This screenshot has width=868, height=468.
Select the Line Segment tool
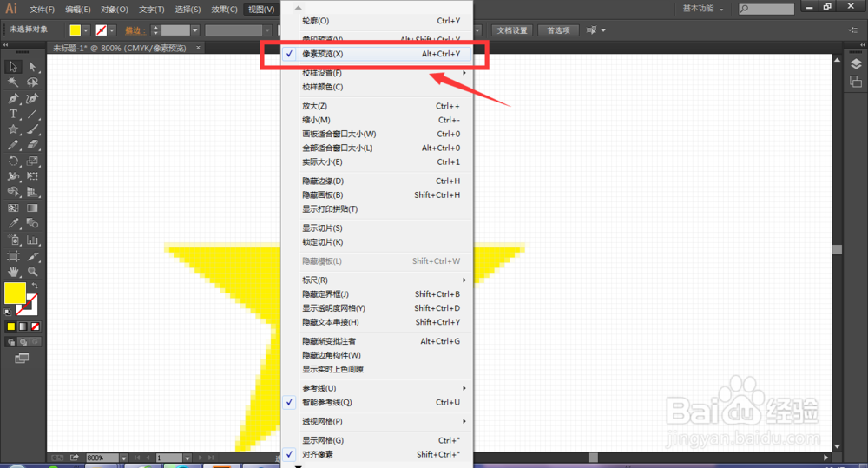[x=33, y=114]
